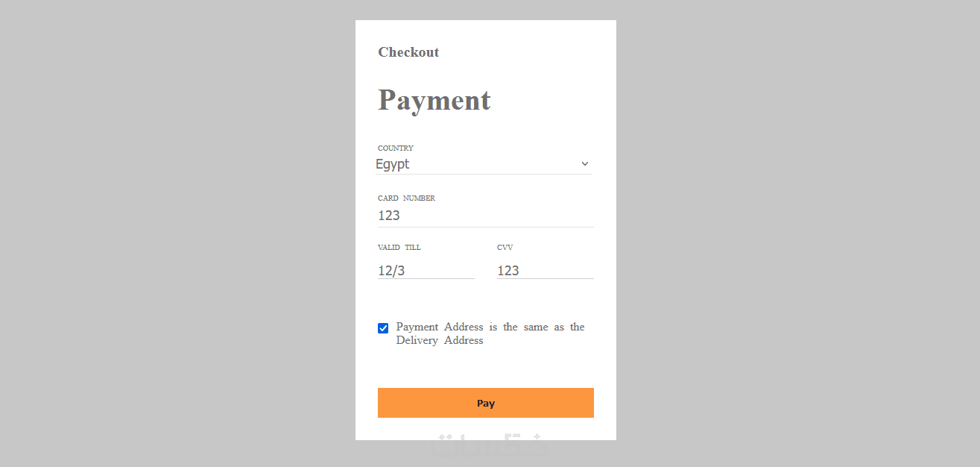Click the VALID TILL label
The width and height of the screenshot is (980, 467).
point(399,248)
